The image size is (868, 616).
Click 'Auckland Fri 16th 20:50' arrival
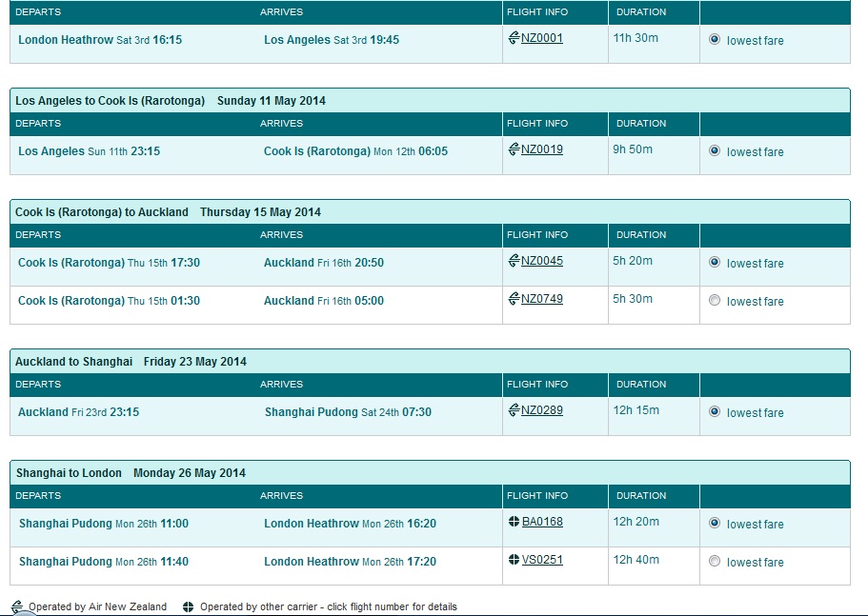[324, 263]
